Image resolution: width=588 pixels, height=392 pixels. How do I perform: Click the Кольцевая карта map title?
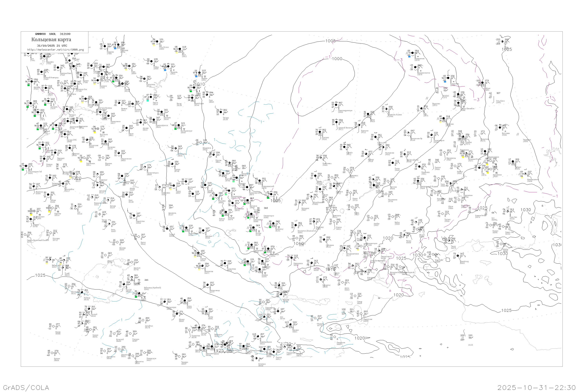(51, 40)
